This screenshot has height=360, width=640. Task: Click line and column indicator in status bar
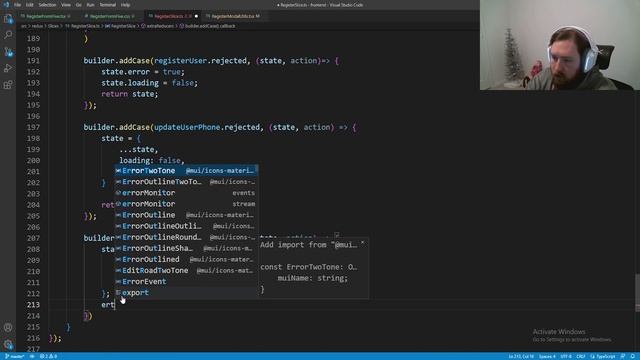tap(521, 356)
